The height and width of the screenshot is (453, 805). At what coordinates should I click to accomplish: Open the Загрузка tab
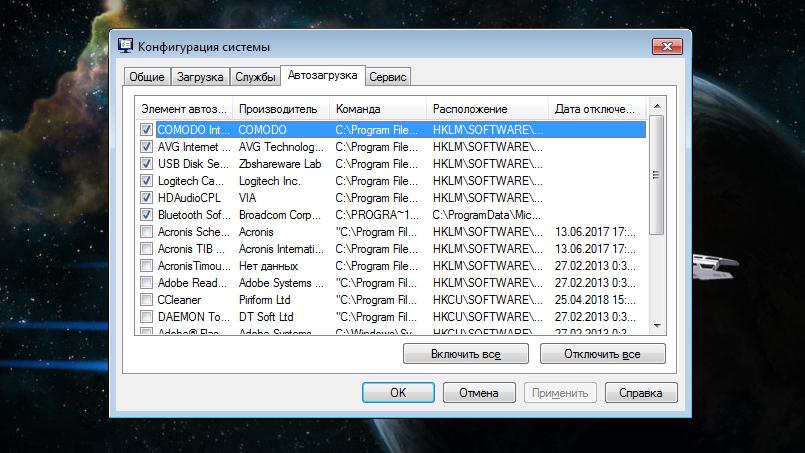pos(200,77)
